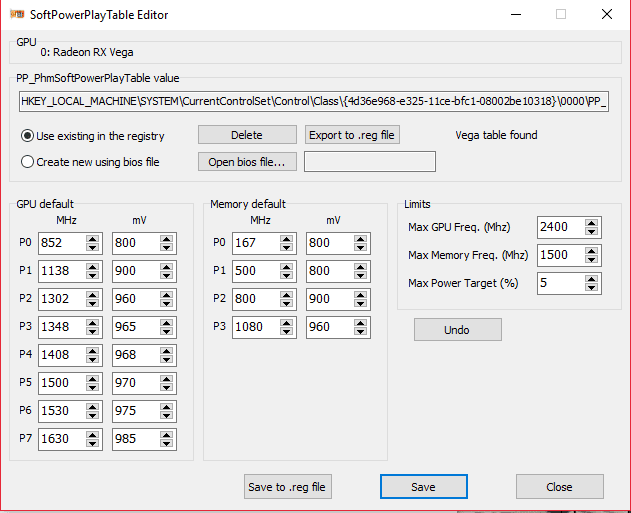Select 'Use existing in the registry' radio
The width and height of the screenshot is (631, 513).
92,136
